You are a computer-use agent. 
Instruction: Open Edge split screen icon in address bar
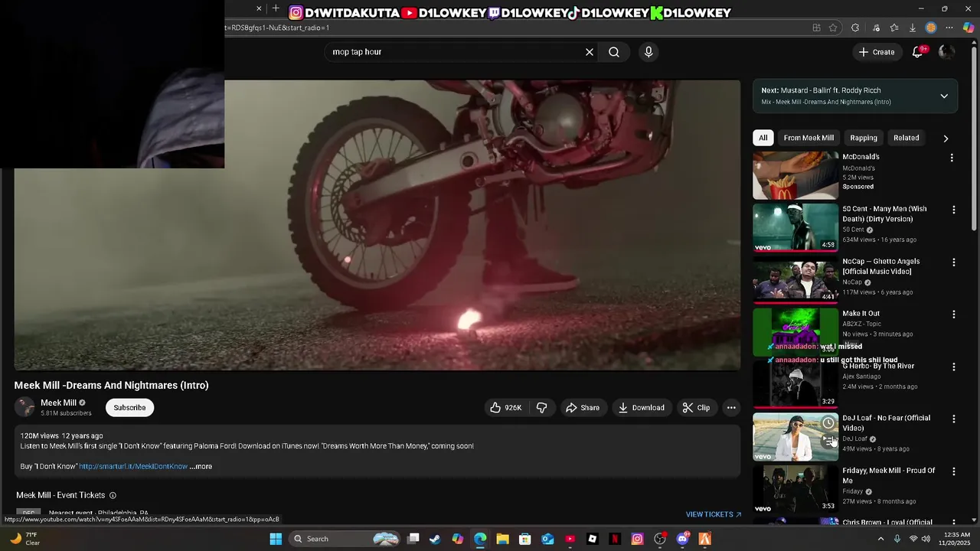[x=817, y=28]
